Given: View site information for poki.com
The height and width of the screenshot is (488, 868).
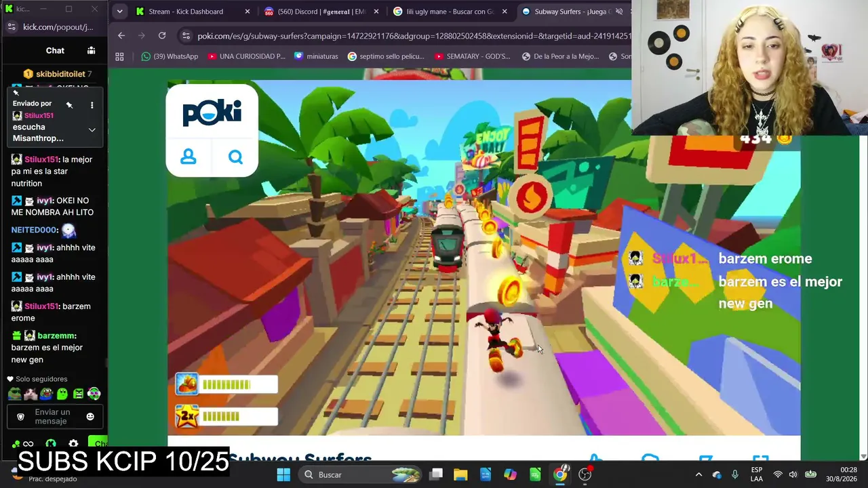Looking at the screenshot, I should click(x=186, y=36).
